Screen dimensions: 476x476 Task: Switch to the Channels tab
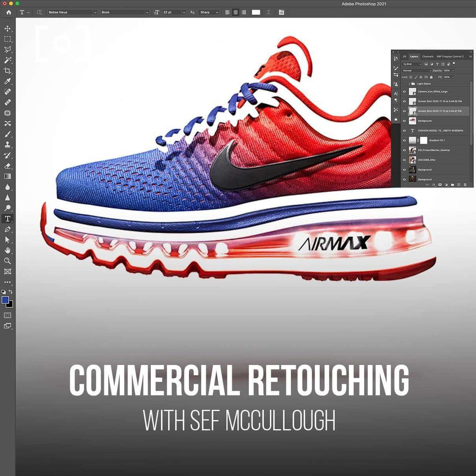coord(428,57)
